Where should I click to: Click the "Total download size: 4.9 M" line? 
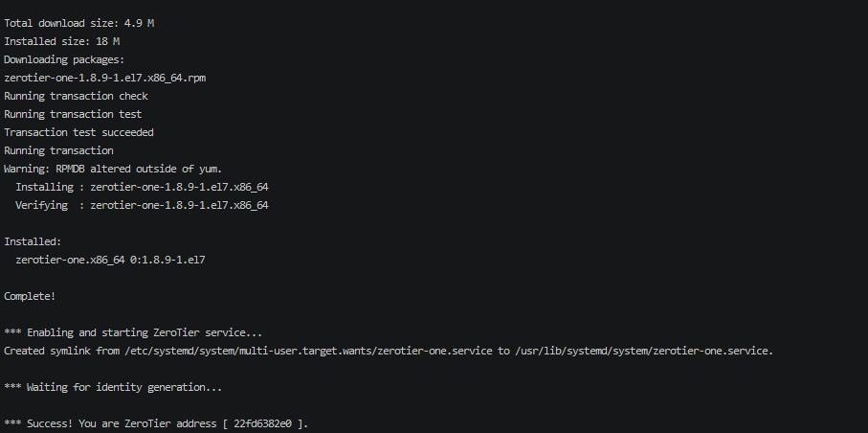pyautogui.click(x=78, y=23)
